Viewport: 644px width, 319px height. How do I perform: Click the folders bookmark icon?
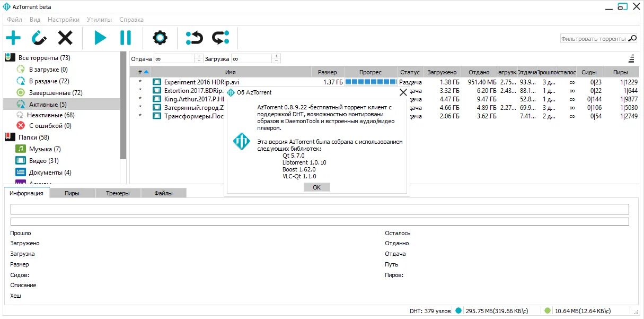point(10,137)
